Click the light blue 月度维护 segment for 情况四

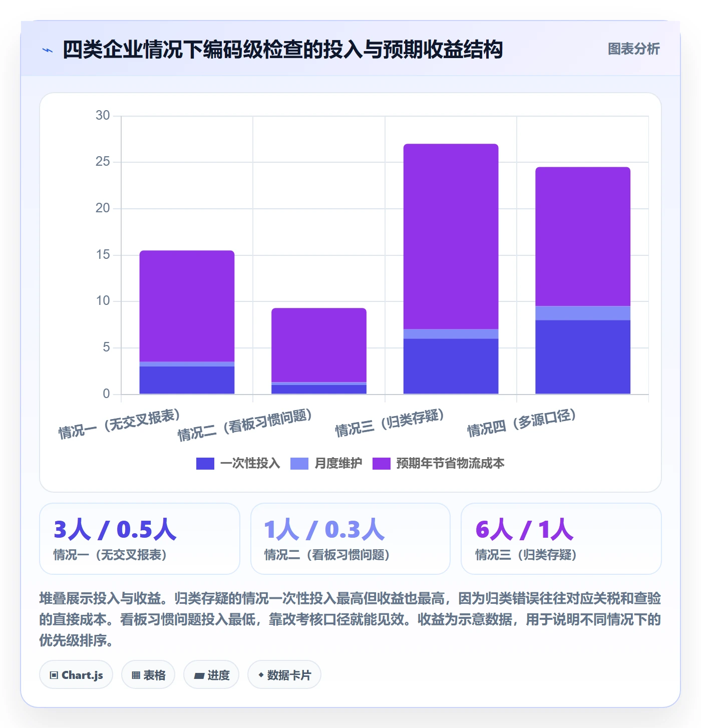pos(583,313)
